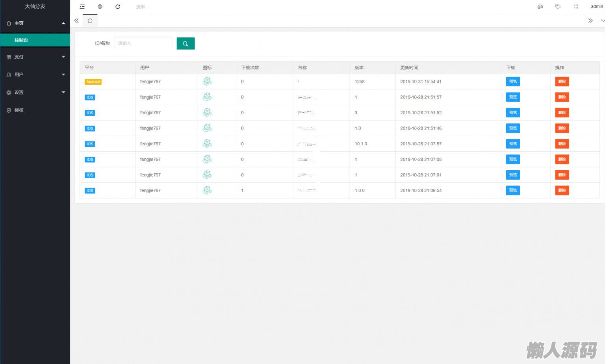Expand the 用户 sidebar menu

coord(35,74)
